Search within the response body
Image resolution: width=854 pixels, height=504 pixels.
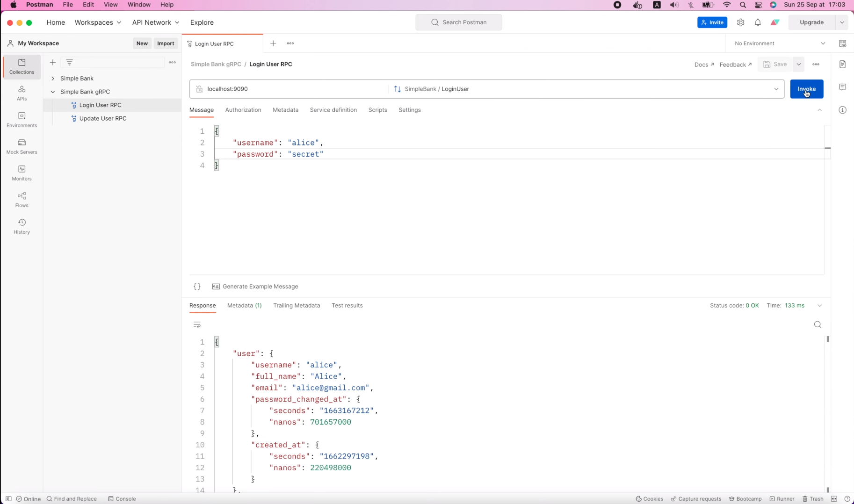tap(818, 324)
